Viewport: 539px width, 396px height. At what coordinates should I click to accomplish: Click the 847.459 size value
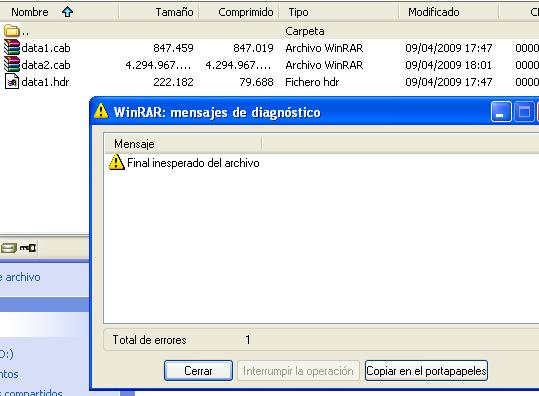click(173, 48)
